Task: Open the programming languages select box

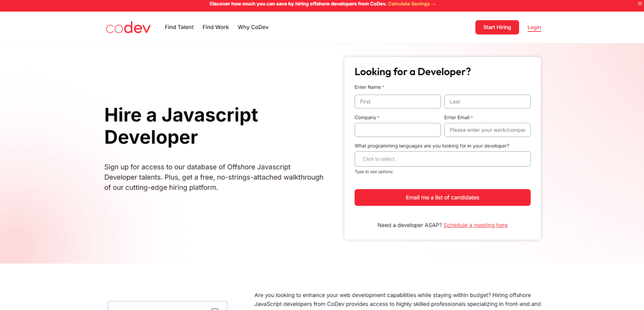Action: tap(442, 159)
